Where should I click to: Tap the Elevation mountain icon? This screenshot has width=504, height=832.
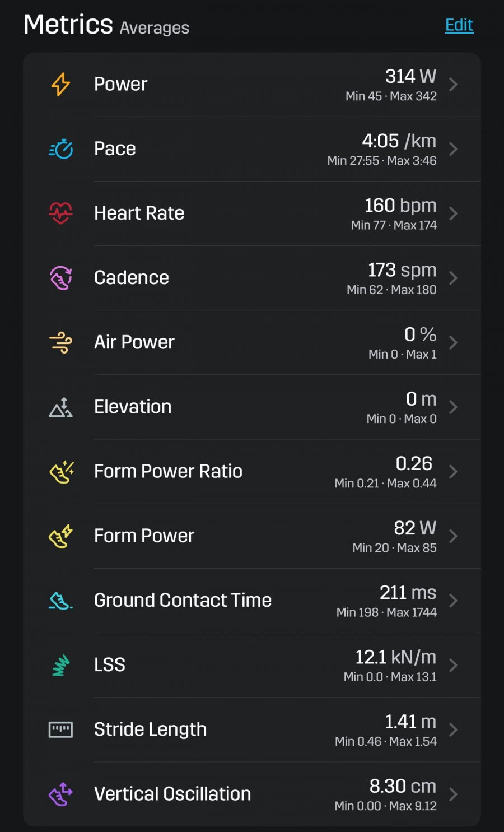tap(60, 407)
